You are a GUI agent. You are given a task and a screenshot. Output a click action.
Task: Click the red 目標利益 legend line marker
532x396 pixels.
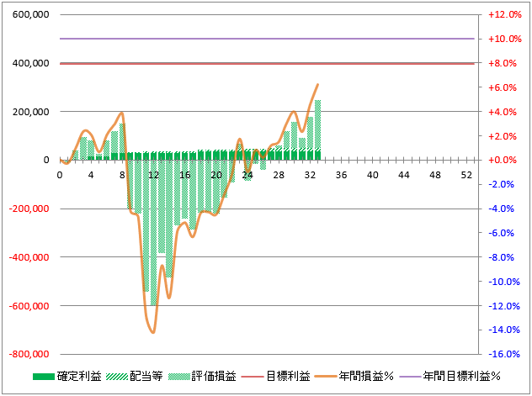pyautogui.click(x=253, y=377)
